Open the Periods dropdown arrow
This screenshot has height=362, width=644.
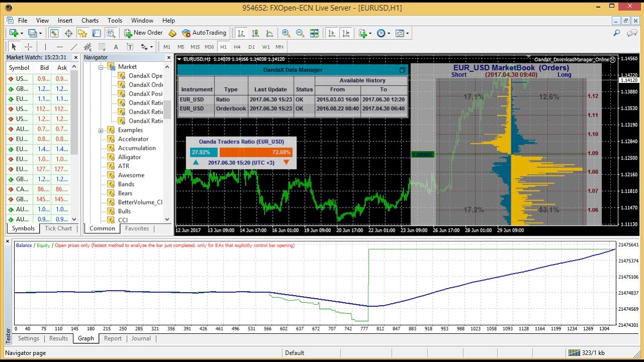tap(389, 33)
